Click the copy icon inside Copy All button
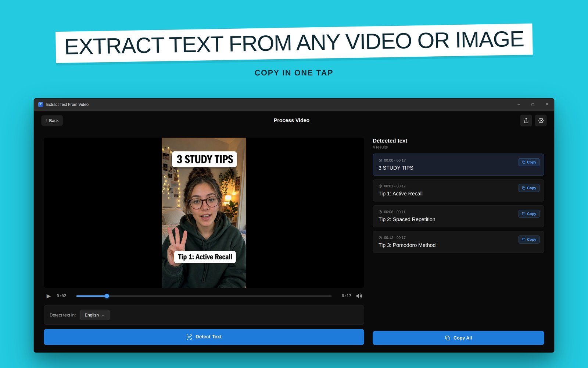This screenshot has height=368, width=588. coord(448,338)
